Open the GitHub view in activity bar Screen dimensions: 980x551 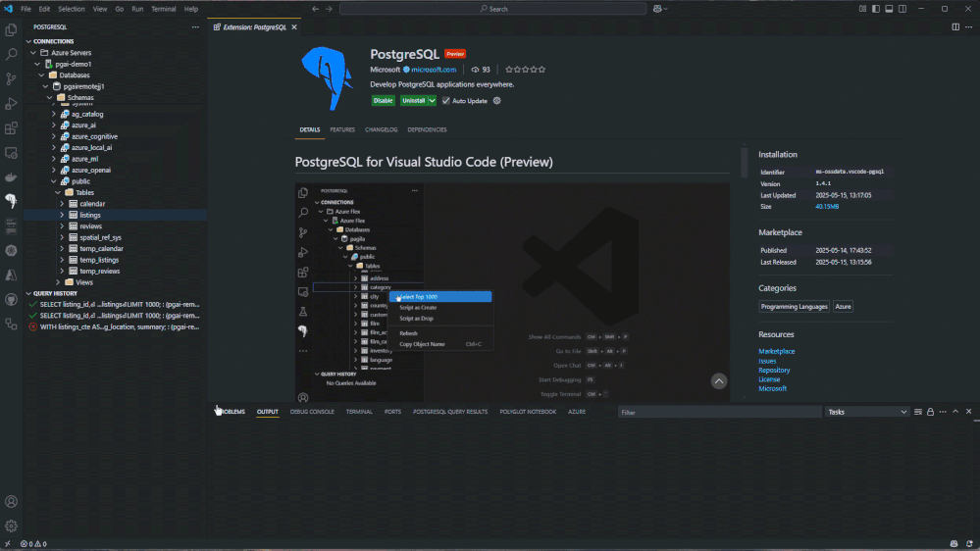pyautogui.click(x=11, y=300)
